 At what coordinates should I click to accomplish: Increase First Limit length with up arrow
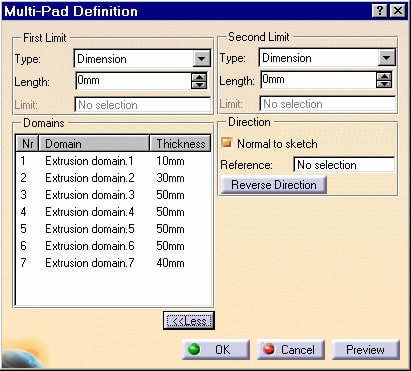[x=199, y=77]
